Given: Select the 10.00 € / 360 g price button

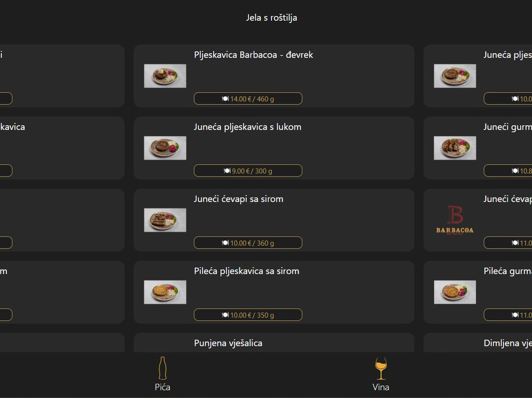Looking at the screenshot, I should pos(248,243).
